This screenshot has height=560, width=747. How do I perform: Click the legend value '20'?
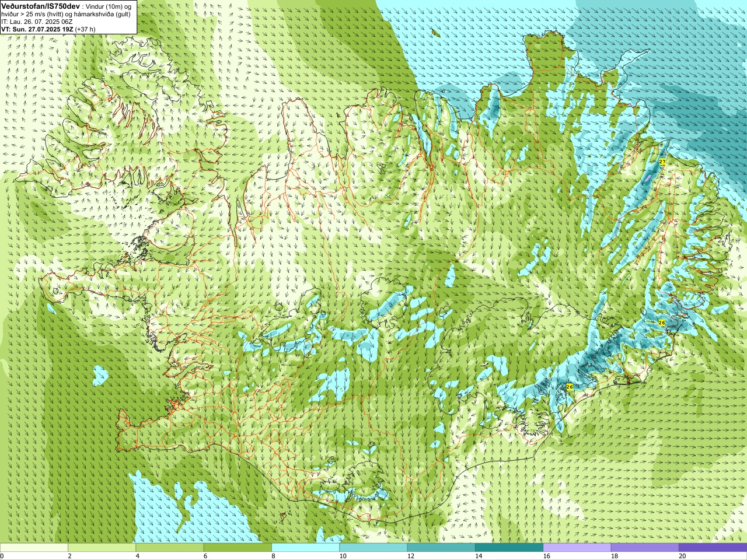(x=682, y=556)
